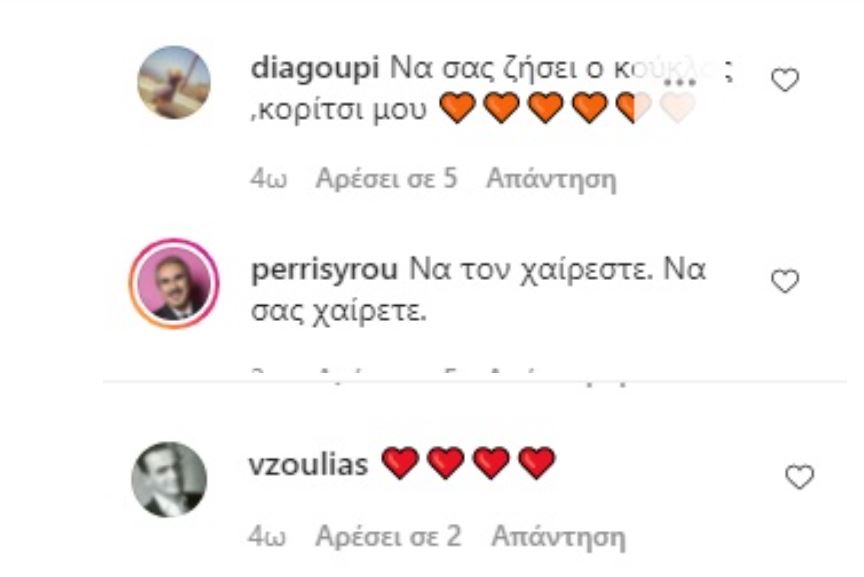Viewport: 864px width, 577px height.
Task: Like vzoulias's comment with the heart
Action: coord(800,477)
